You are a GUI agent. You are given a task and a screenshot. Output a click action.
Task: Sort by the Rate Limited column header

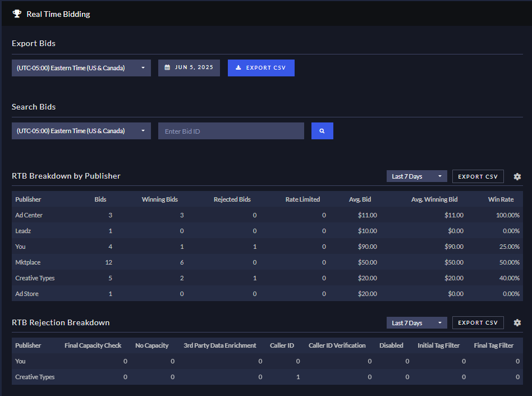(x=302, y=199)
